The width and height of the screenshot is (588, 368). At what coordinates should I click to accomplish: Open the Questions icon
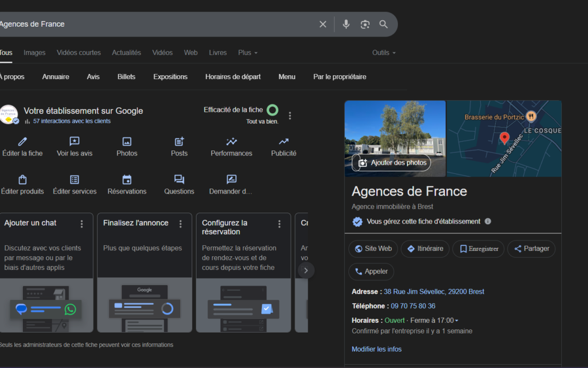point(179,179)
